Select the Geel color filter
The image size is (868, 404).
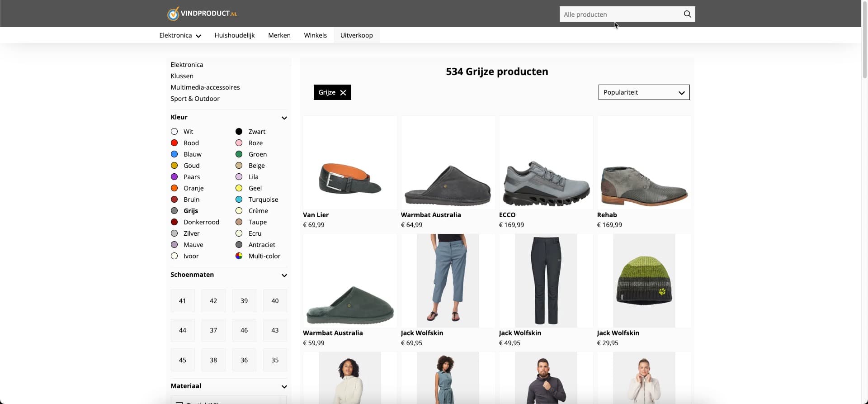(249, 188)
